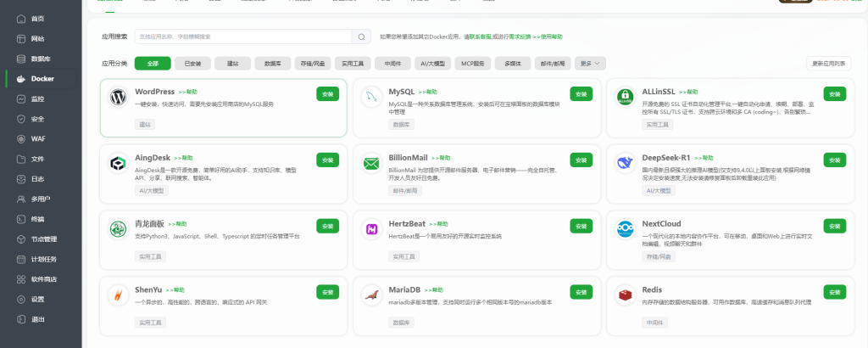Viewport: 868px width, 348px height.
Task: Go to 节点管理 in sidebar
Action: coord(44,239)
